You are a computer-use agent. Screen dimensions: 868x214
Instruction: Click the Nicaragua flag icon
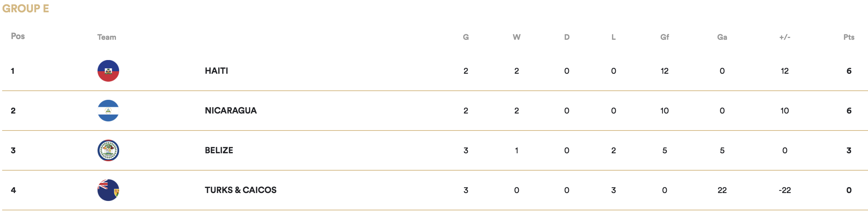[108, 111]
